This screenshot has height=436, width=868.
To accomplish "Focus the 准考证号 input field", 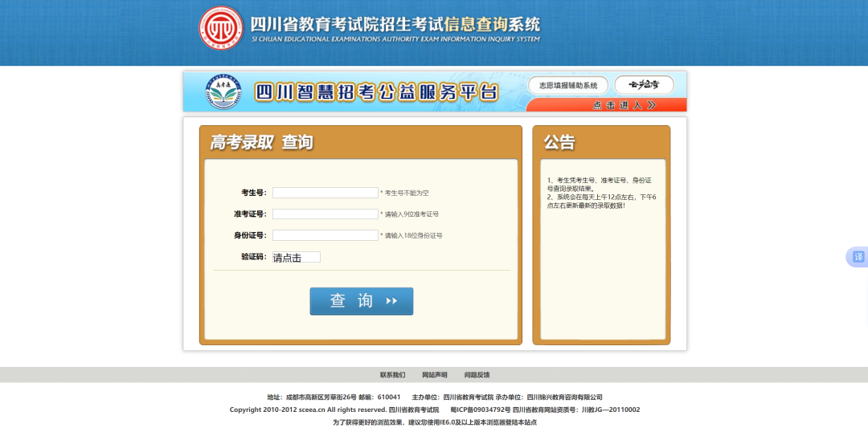I will point(325,214).
